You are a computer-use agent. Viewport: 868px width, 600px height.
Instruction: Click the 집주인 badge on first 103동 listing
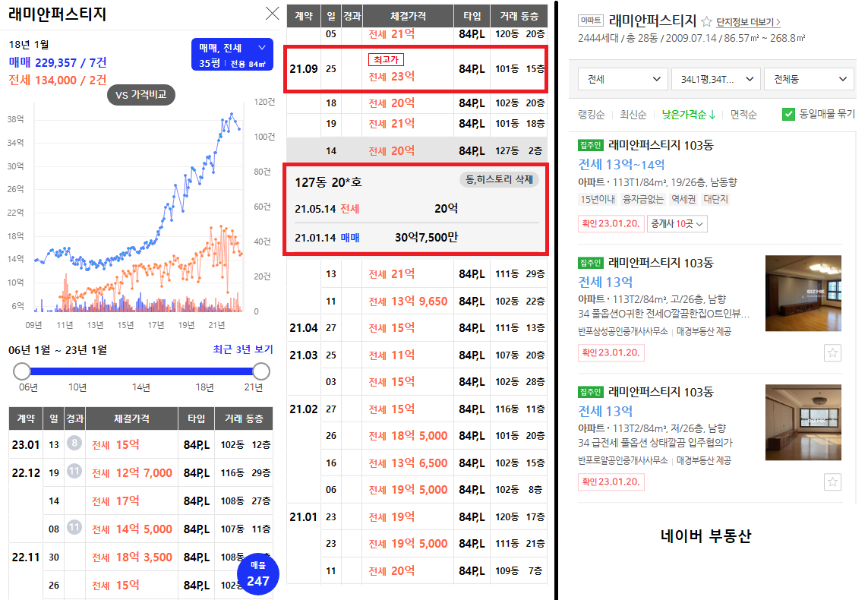(x=590, y=145)
